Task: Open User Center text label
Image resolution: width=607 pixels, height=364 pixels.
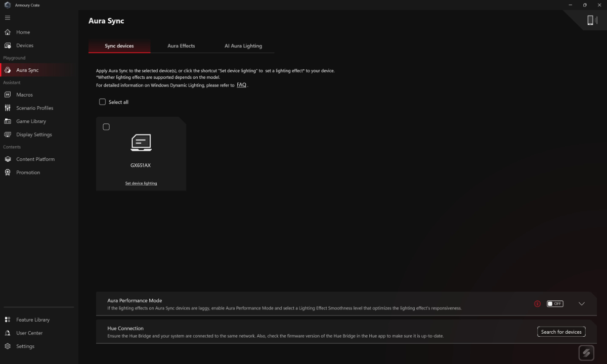Action: pyautogui.click(x=29, y=333)
